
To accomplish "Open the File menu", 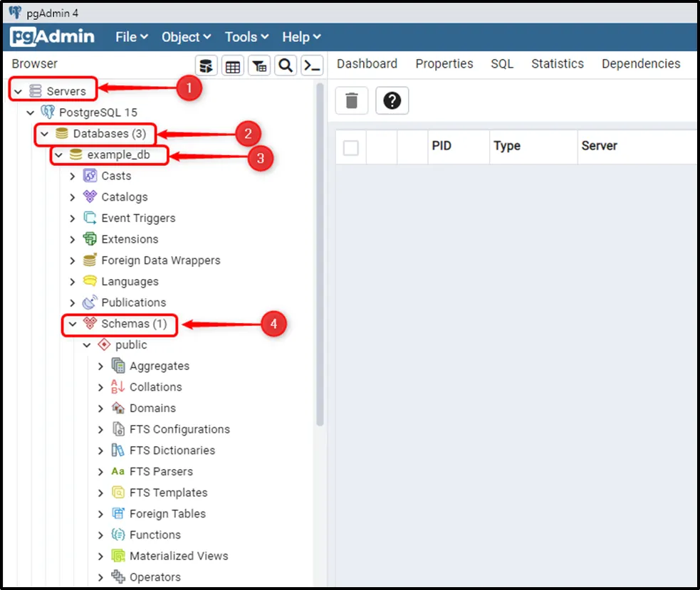I will pos(131,37).
